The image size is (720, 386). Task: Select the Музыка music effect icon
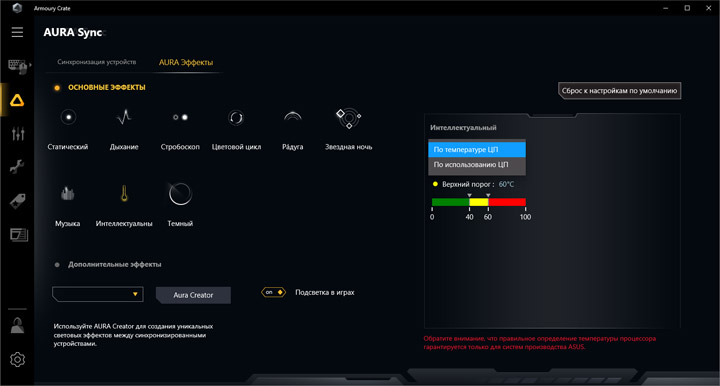tap(68, 194)
